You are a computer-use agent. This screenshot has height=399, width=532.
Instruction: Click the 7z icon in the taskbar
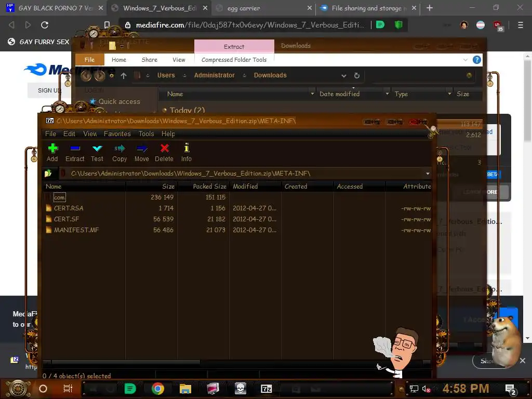[x=267, y=389]
